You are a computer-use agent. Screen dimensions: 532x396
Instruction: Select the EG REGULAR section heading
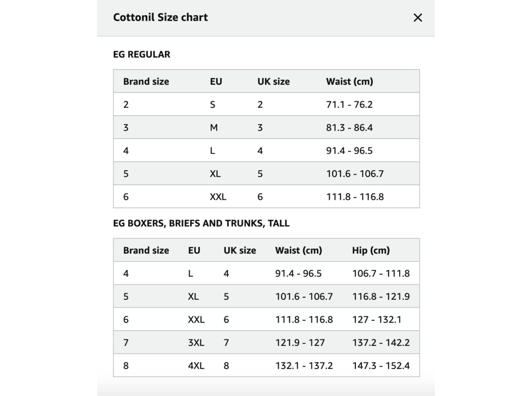[142, 54]
